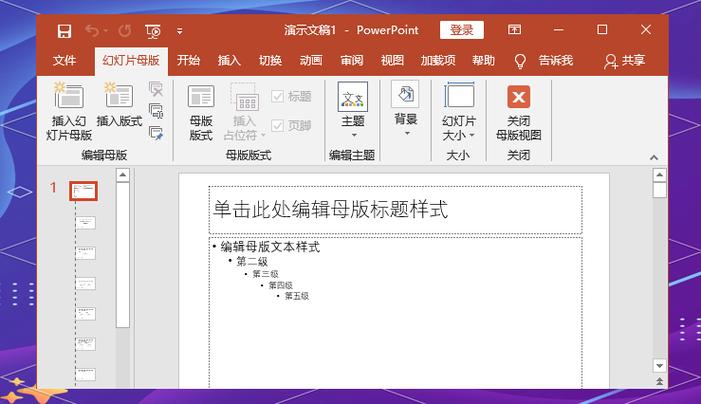The width and height of the screenshot is (701, 404).
Task: Open the Undo history dropdown arrow
Action: tap(106, 31)
